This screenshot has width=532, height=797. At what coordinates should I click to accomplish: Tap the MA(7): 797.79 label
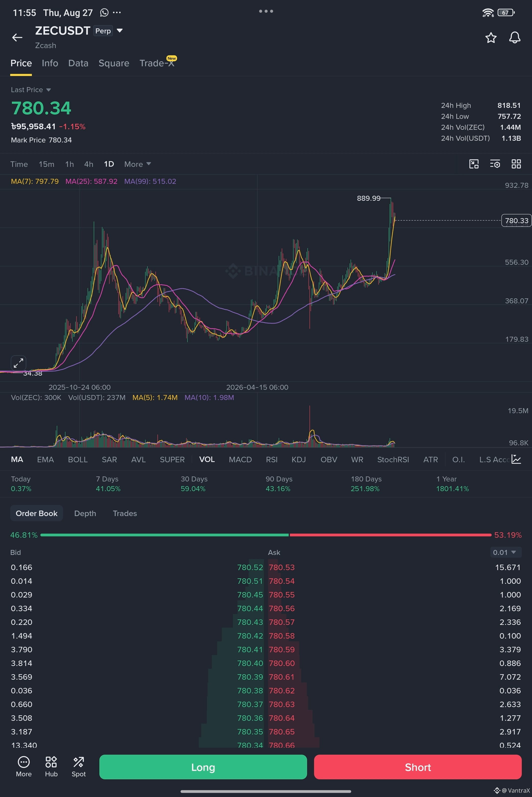pos(35,181)
